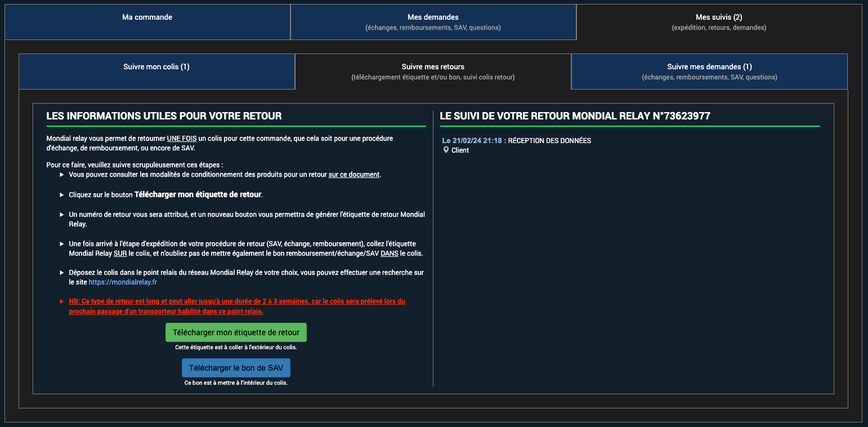868x427 pixels.
Task: Click the note 'Cette étiquette est à coller'
Action: tap(236, 348)
